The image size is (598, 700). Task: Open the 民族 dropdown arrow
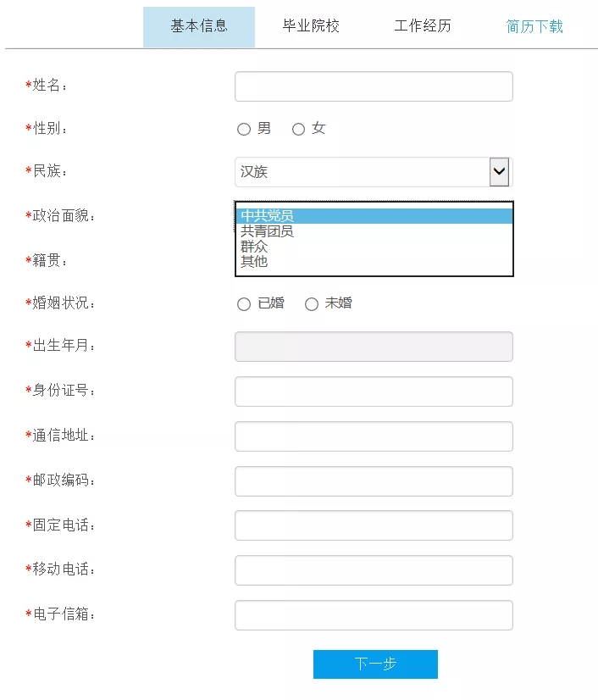click(499, 172)
